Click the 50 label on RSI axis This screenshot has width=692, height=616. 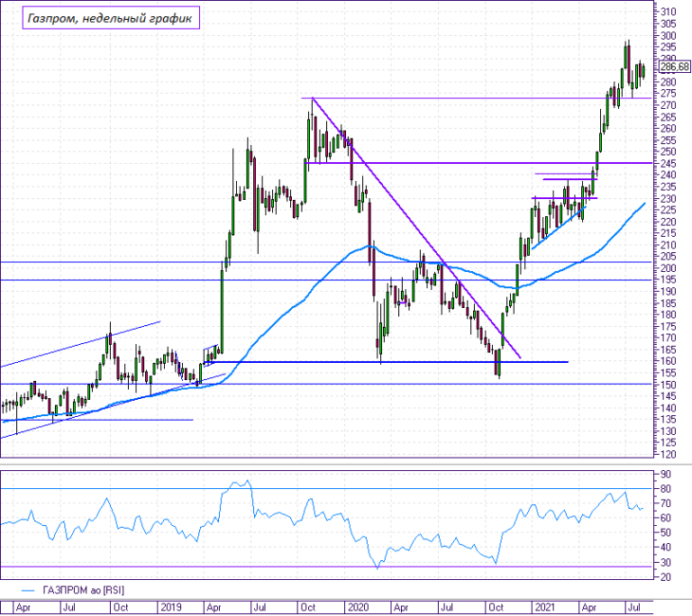[665, 533]
